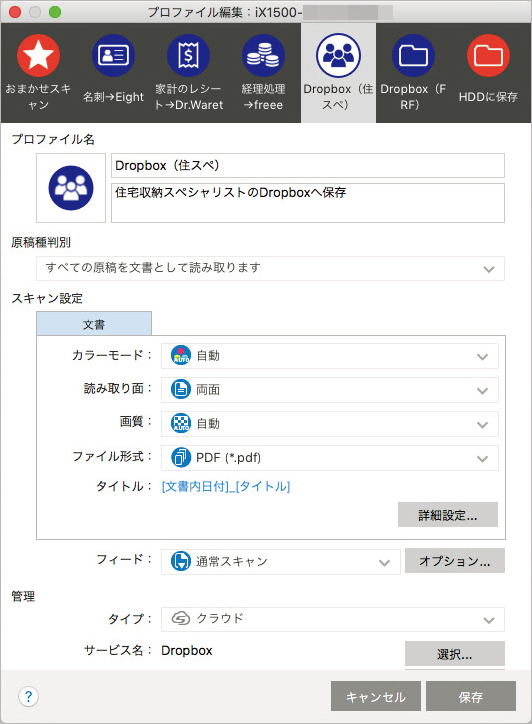Click the profile icon image next to name field
The width and height of the screenshot is (532, 724).
click(71, 188)
